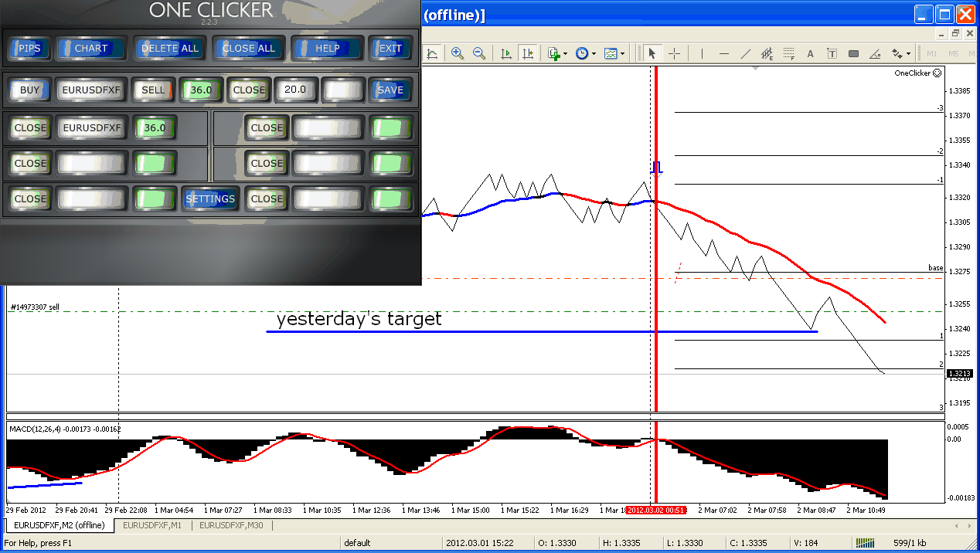Expand the templates dropdown arrow
Viewport: 980px width, 553px height.
(x=623, y=53)
